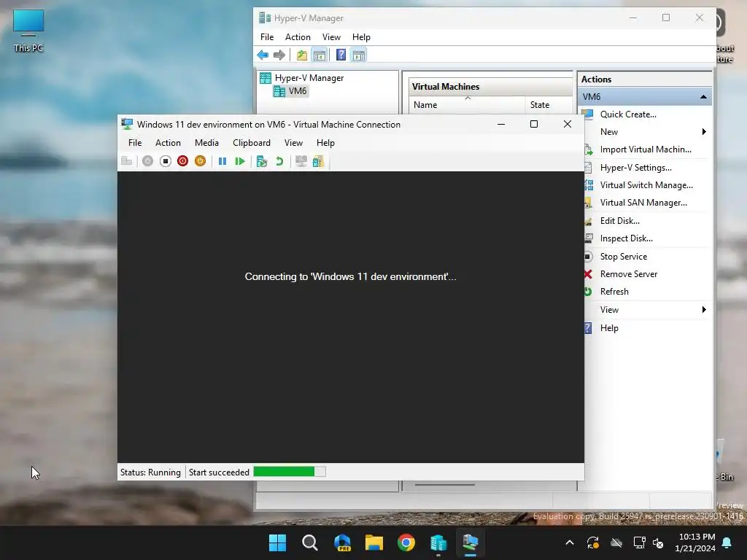Image resolution: width=747 pixels, height=560 pixels.
Task: Expand the New submenu arrow in Actions
Action: coord(704,132)
